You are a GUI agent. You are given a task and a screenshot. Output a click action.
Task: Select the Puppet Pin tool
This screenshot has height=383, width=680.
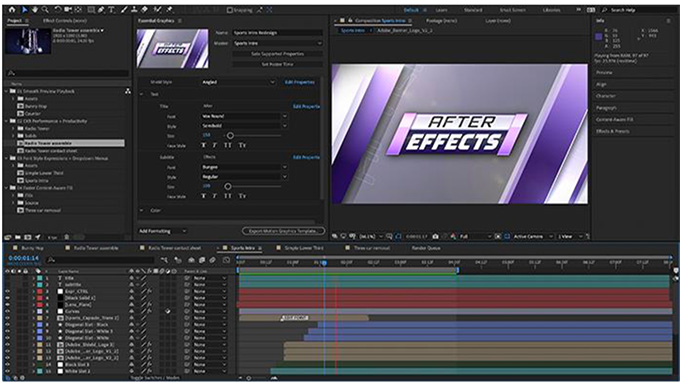coord(170,10)
